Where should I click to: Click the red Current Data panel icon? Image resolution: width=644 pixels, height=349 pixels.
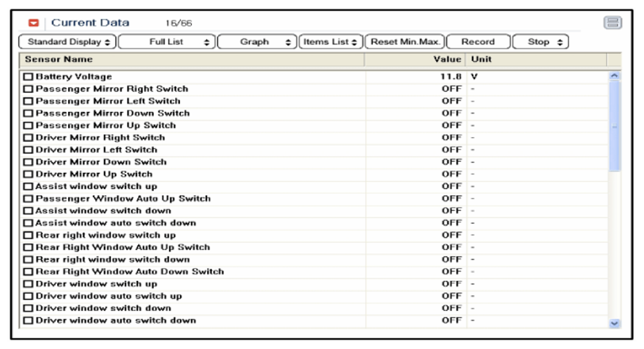(x=33, y=23)
